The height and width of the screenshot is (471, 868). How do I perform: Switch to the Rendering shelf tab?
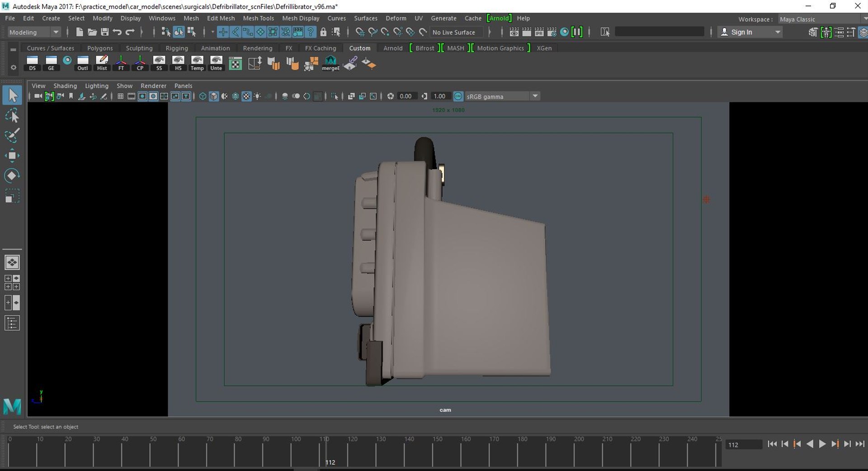257,48
